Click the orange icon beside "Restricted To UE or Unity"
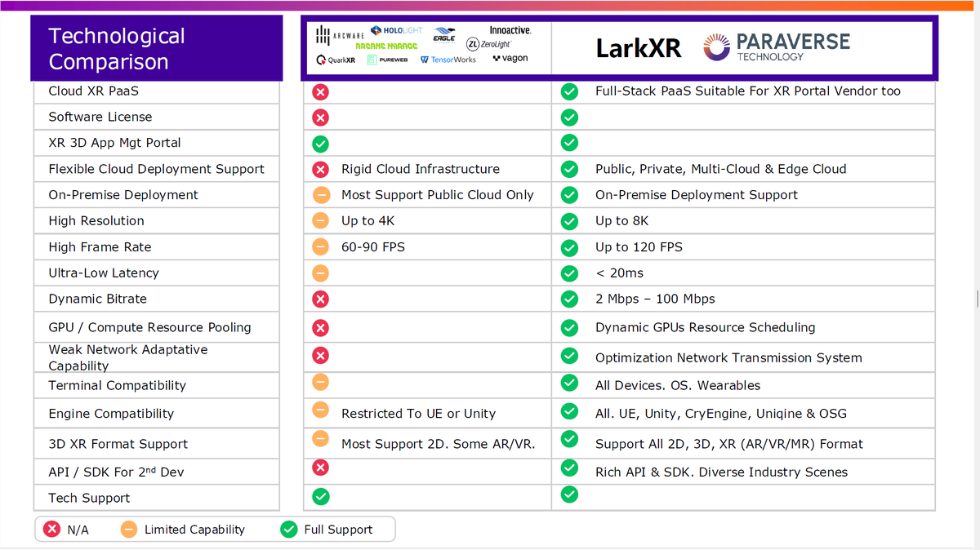 coord(321,410)
